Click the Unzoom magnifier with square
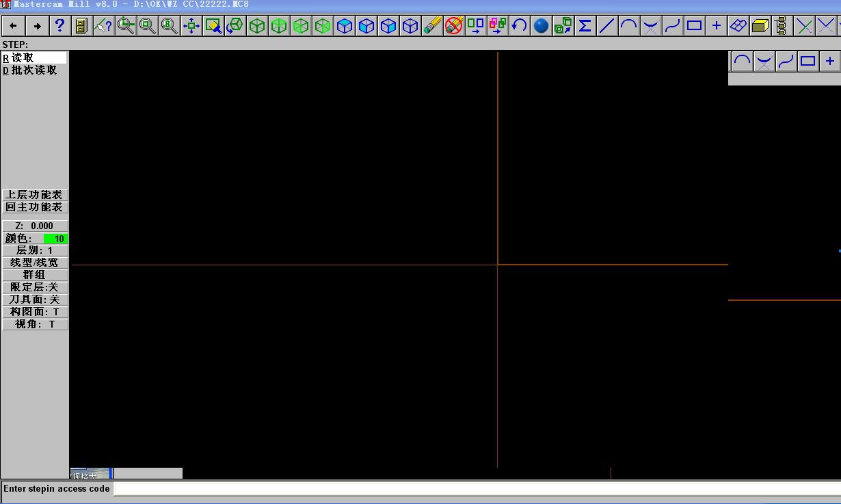Image resolution: width=841 pixels, height=504 pixels. pos(147,26)
